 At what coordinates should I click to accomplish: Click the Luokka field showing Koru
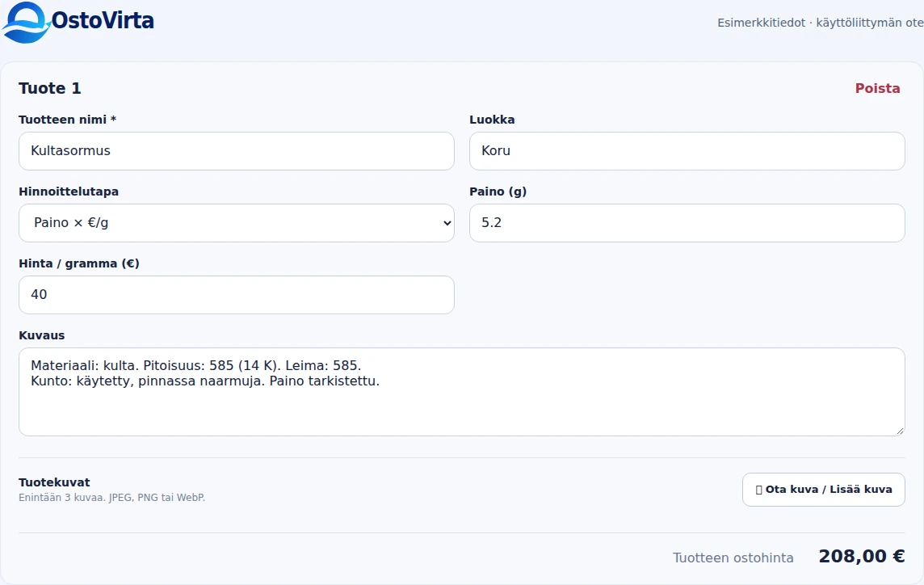687,151
